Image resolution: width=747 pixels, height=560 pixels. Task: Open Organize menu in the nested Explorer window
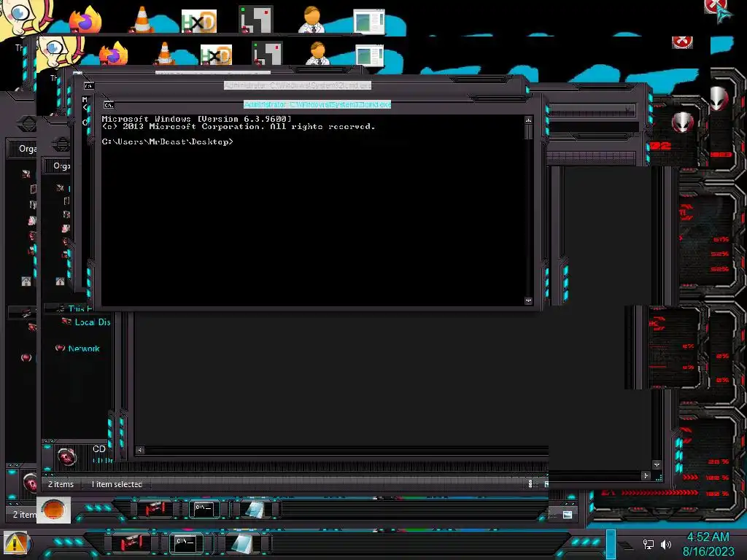(61, 166)
